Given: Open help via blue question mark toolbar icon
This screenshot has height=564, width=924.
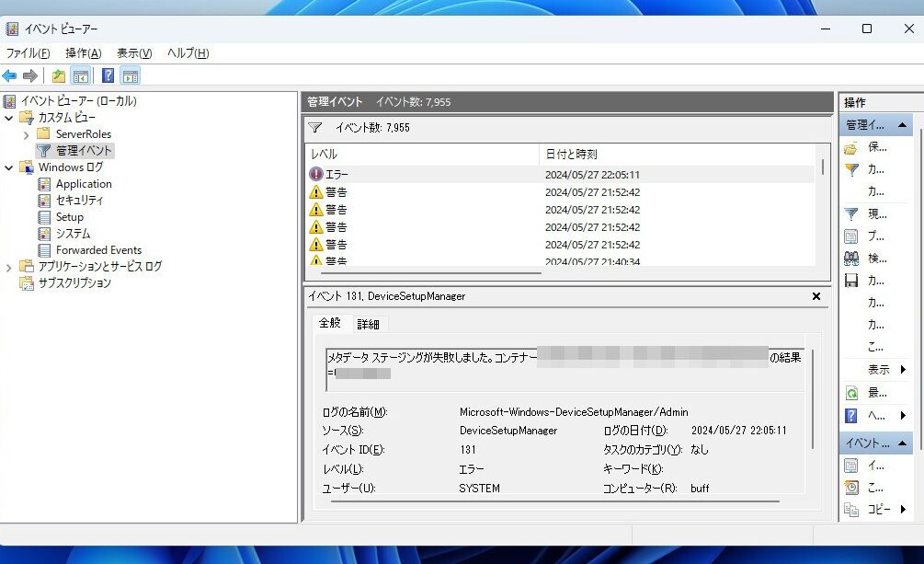Looking at the screenshot, I should coord(108,75).
